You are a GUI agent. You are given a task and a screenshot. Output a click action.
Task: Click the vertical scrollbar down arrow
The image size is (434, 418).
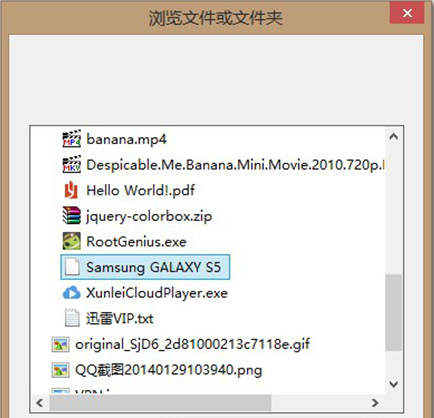[x=394, y=384]
